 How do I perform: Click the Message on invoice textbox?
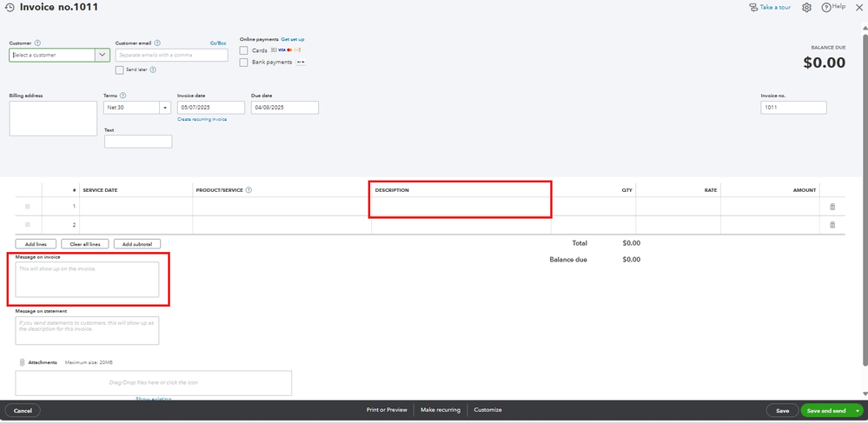[x=87, y=280]
